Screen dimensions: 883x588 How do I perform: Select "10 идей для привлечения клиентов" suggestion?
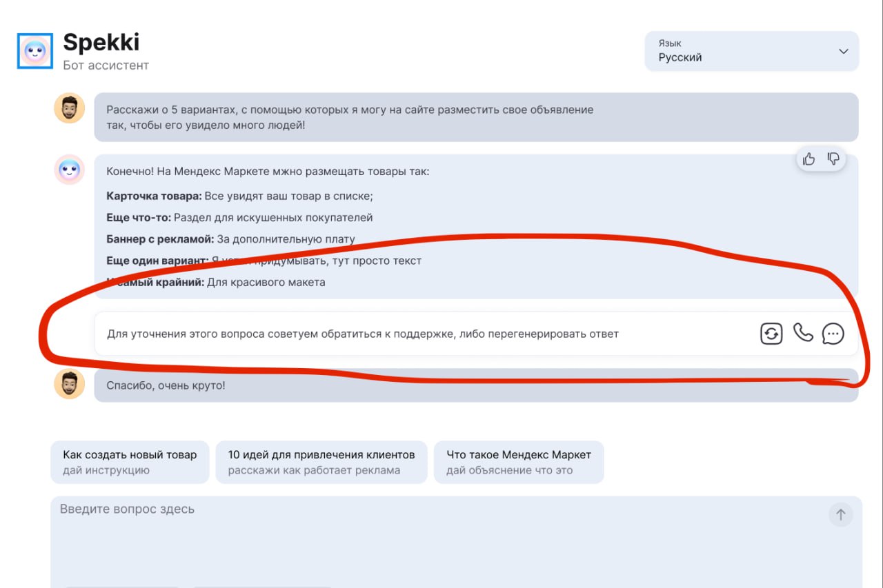321,462
